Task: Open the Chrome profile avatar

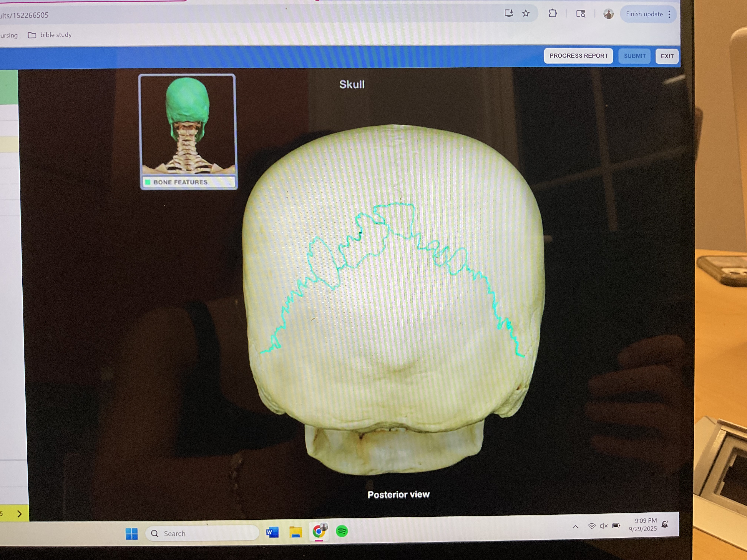Action: pos(608,14)
